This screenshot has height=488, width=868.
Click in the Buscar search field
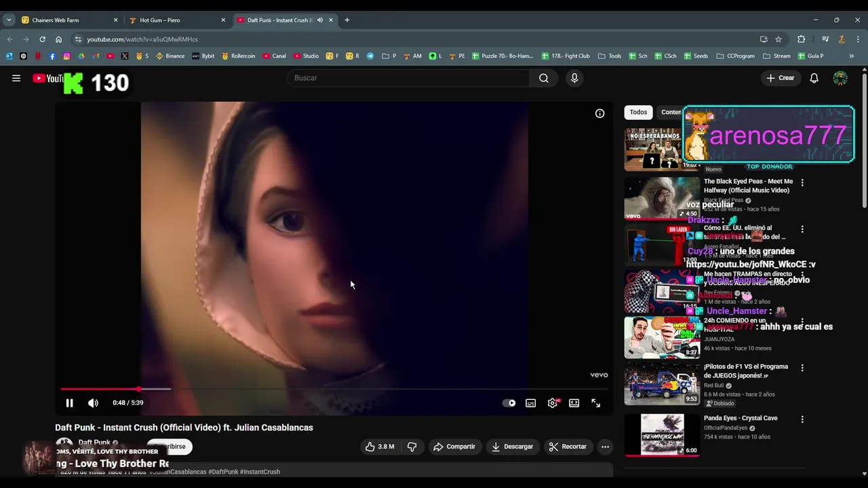click(409, 78)
